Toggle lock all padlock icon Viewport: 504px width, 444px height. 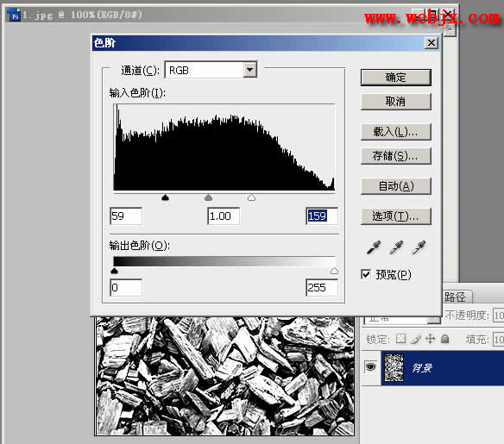(x=444, y=339)
